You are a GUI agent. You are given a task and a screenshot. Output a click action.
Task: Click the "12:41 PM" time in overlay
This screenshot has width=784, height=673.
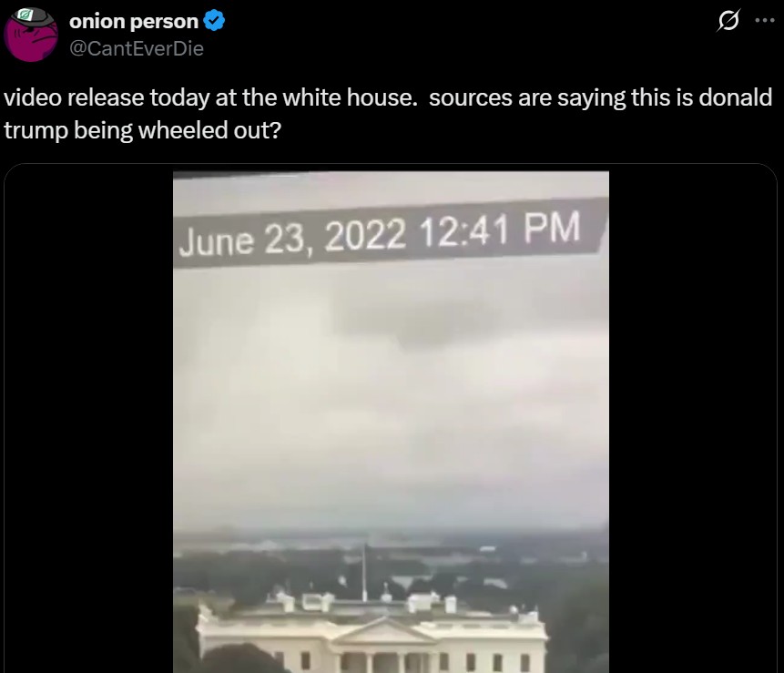499,229
